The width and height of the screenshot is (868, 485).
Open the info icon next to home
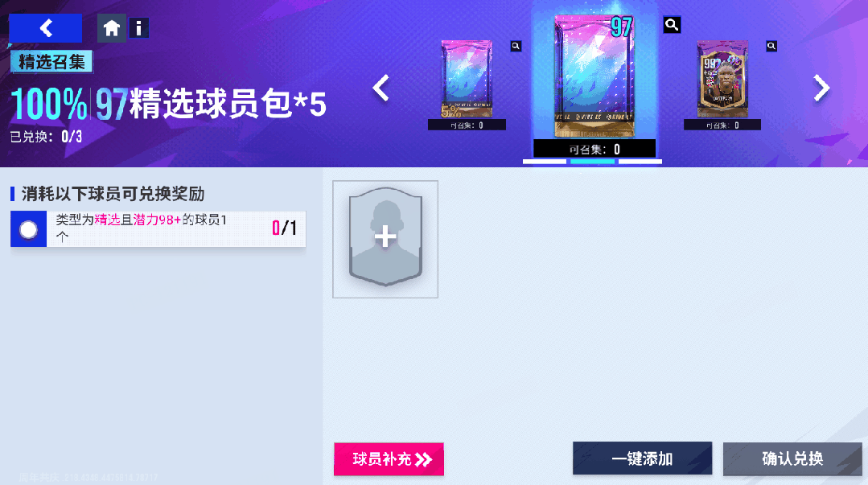click(139, 27)
